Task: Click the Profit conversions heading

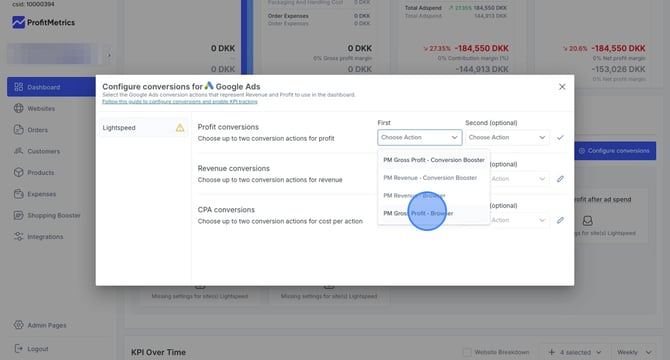Action: pos(228,127)
